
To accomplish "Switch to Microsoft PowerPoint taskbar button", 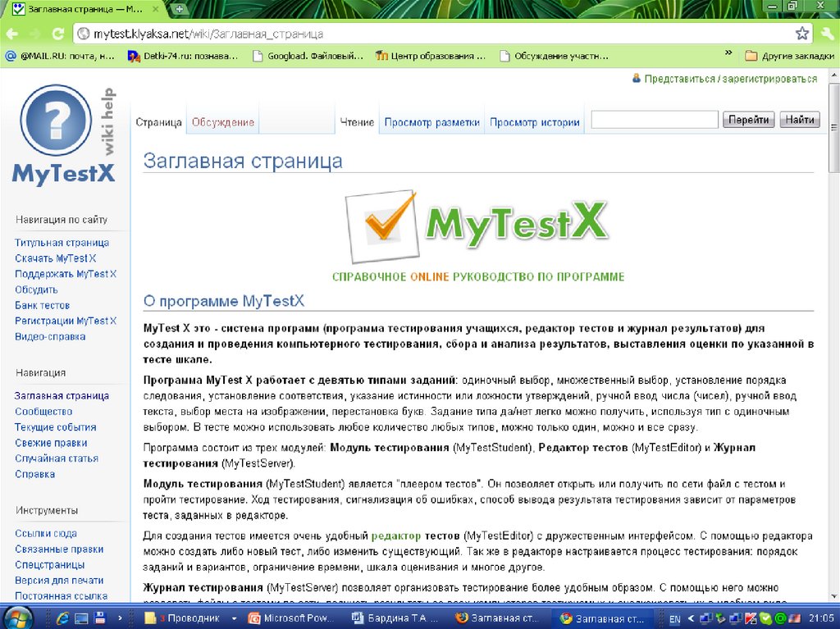I will pos(293,618).
